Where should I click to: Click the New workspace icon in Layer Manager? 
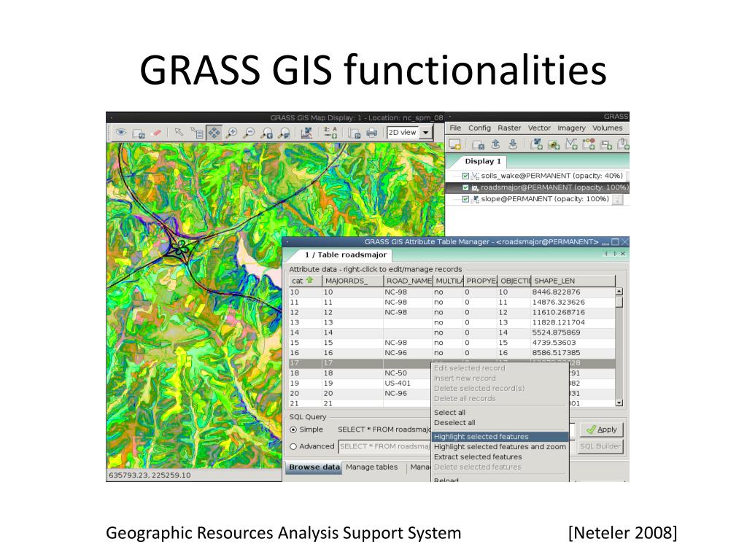pyautogui.click(x=478, y=144)
